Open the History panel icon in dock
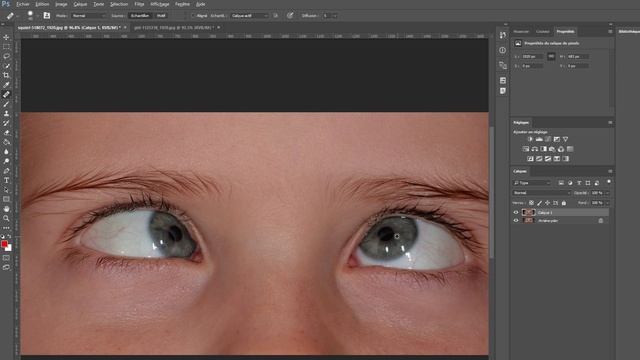This screenshot has width=640, height=360. click(x=502, y=35)
